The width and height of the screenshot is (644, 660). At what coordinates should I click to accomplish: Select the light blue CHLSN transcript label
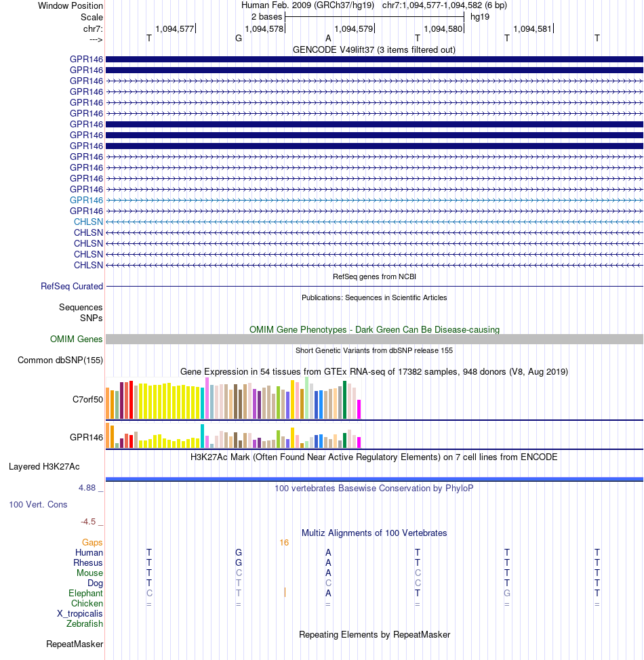(x=88, y=222)
